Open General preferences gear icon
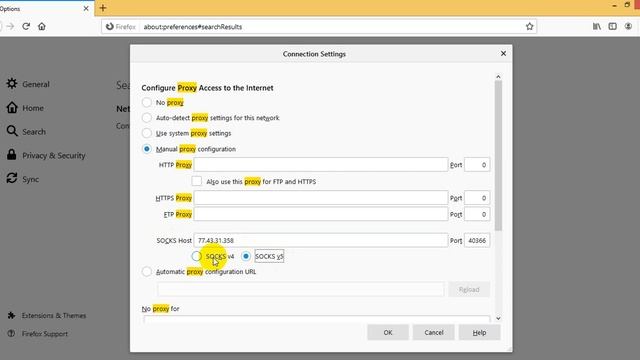 (12, 84)
